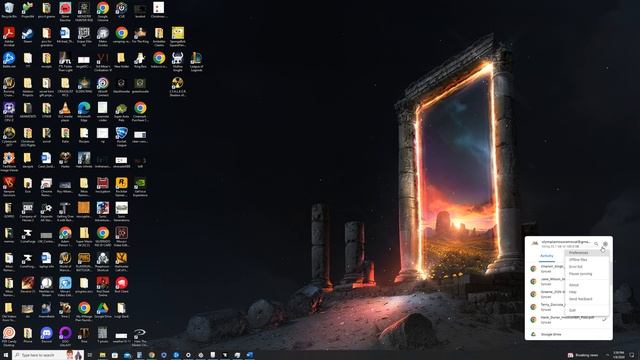This screenshot has width=640, height=360.
Task: Launch the Sonic Adventure desktop icon
Action: (103, 211)
